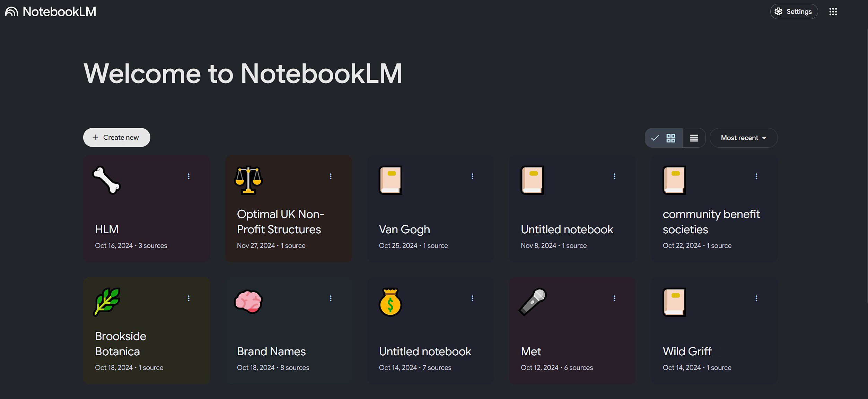This screenshot has height=399, width=868.
Task: Click the Create new button
Action: point(116,137)
